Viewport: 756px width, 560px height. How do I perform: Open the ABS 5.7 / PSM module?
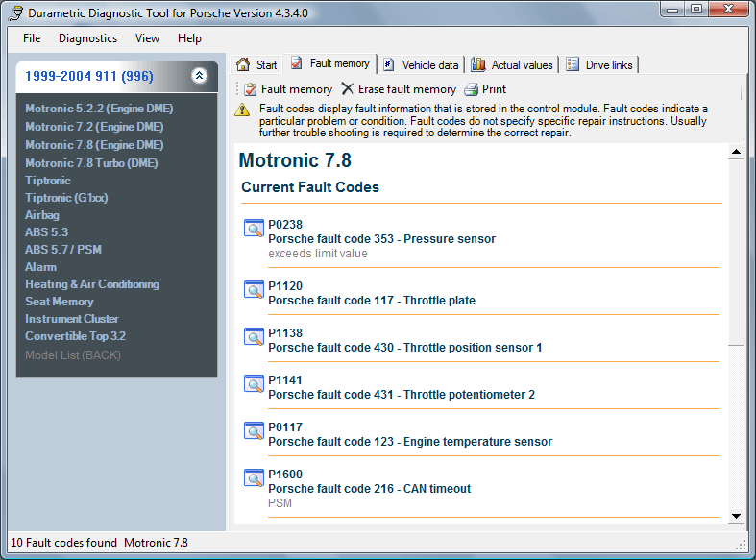tap(63, 250)
